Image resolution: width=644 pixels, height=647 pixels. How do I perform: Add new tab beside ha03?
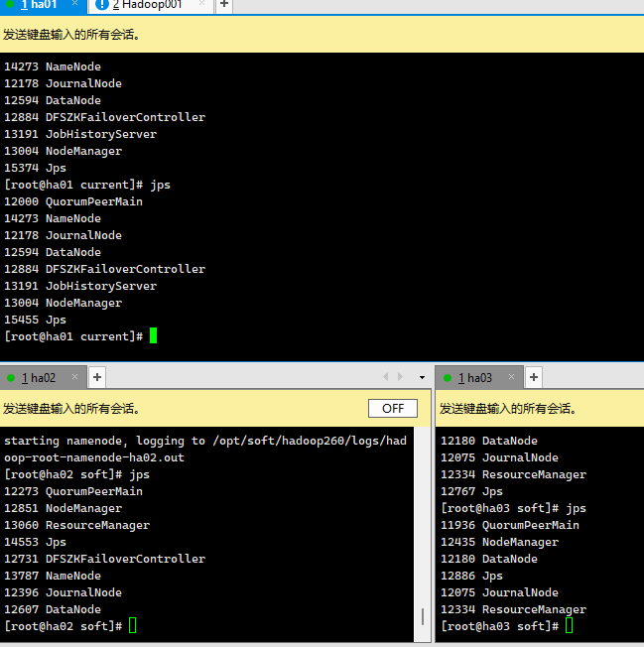coord(534,377)
